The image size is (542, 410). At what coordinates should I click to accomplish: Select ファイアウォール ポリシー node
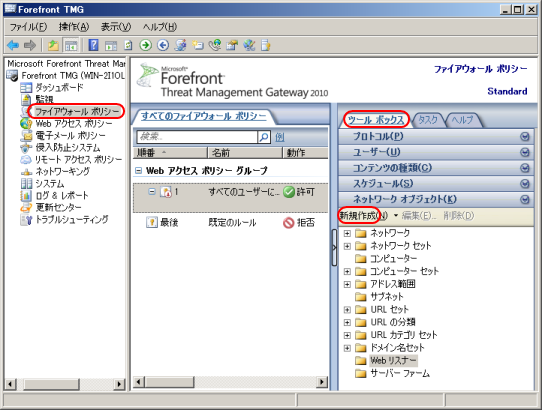(77, 111)
